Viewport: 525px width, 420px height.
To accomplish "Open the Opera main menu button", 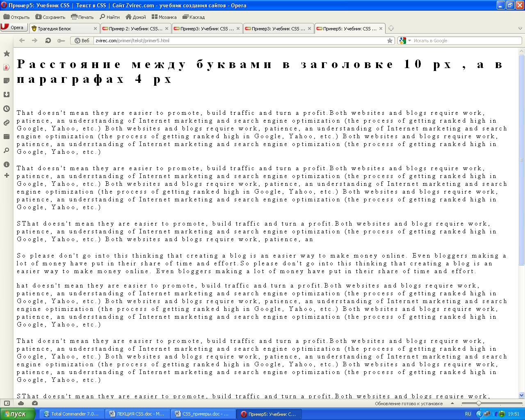I will (14, 27).
